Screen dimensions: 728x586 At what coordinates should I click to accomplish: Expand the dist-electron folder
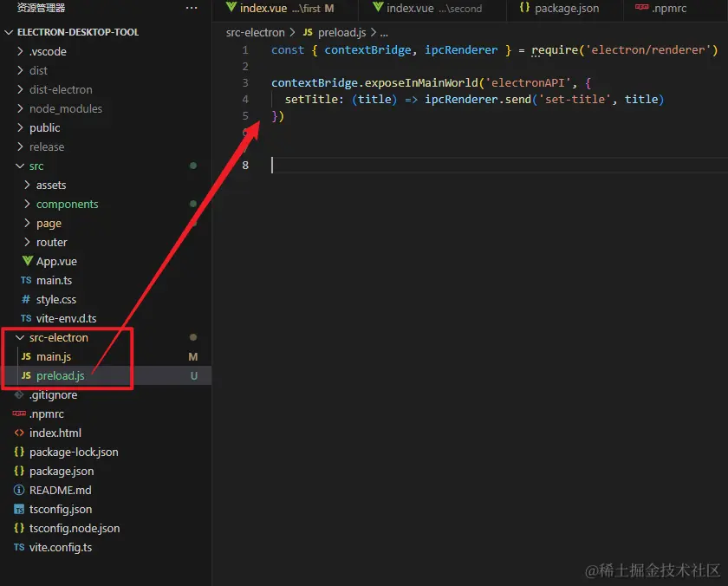click(x=20, y=89)
